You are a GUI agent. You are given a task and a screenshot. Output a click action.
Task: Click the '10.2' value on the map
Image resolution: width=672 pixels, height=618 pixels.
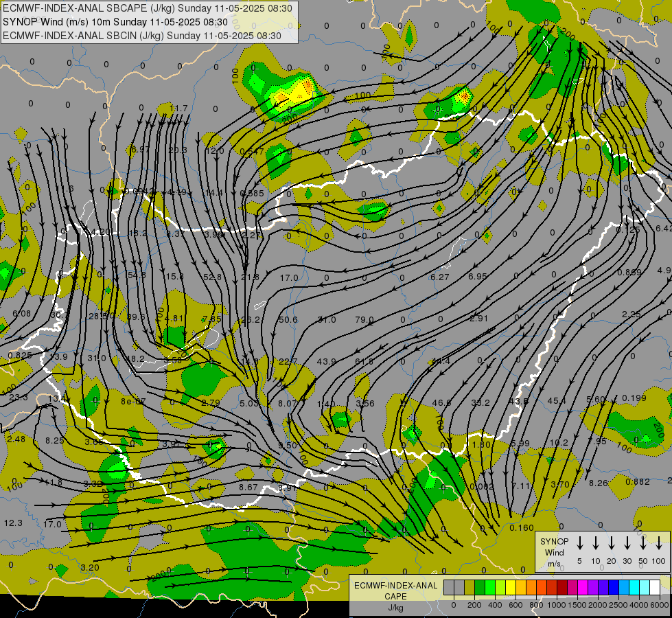click(x=559, y=443)
